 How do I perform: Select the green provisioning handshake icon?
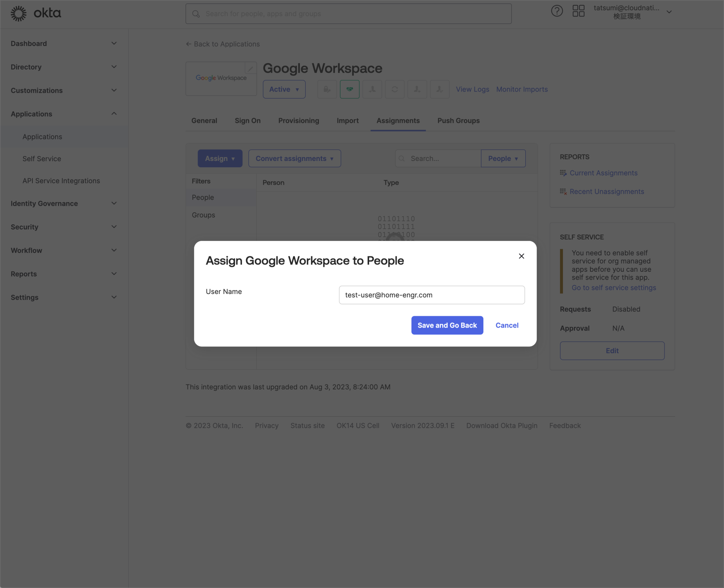tap(350, 89)
